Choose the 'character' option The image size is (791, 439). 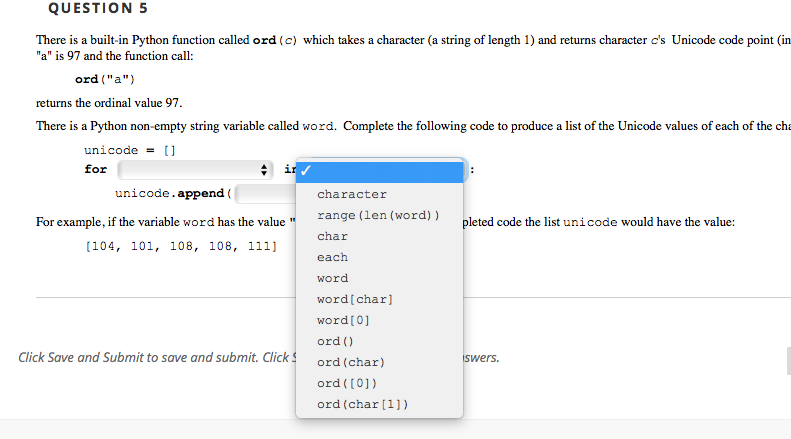[352, 194]
